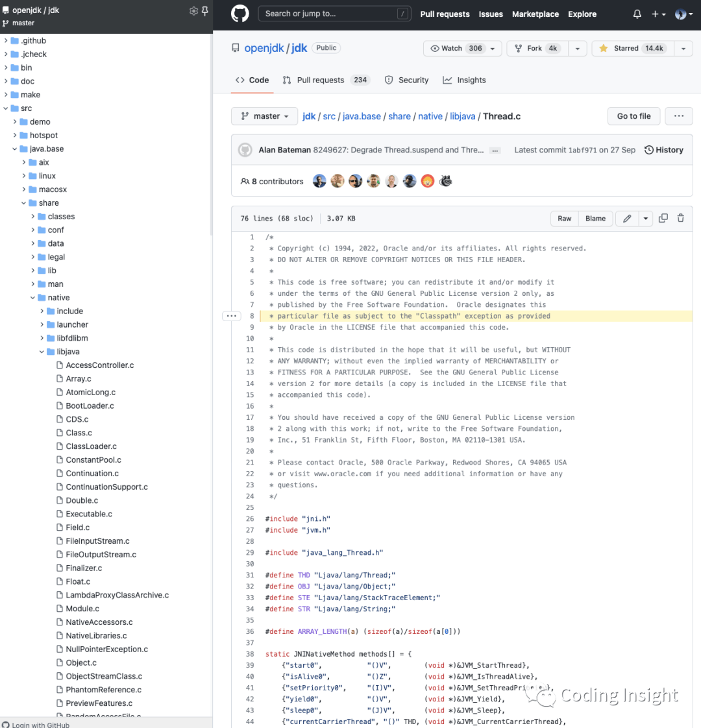
Task: Click Login with GitHub
Action: click(x=36, y=724)
